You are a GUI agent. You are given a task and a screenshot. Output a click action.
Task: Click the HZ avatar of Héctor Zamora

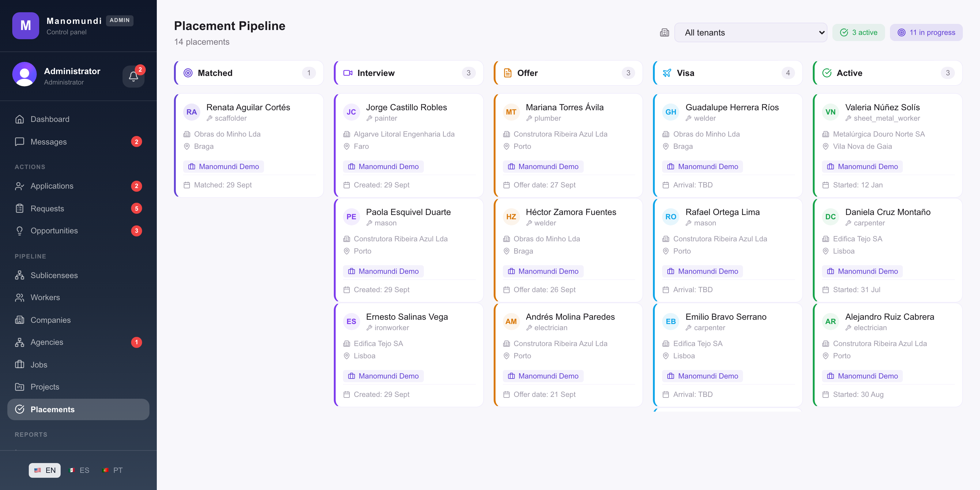pos(511,217)
